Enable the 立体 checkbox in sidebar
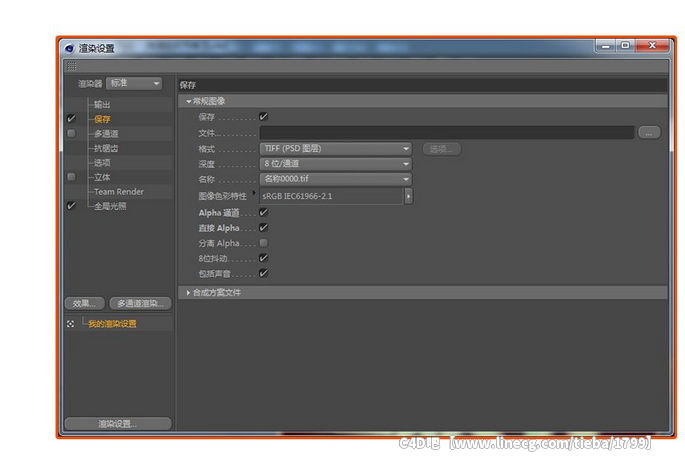This screenshot has width=685, height=462. click(x=71, y=176)
